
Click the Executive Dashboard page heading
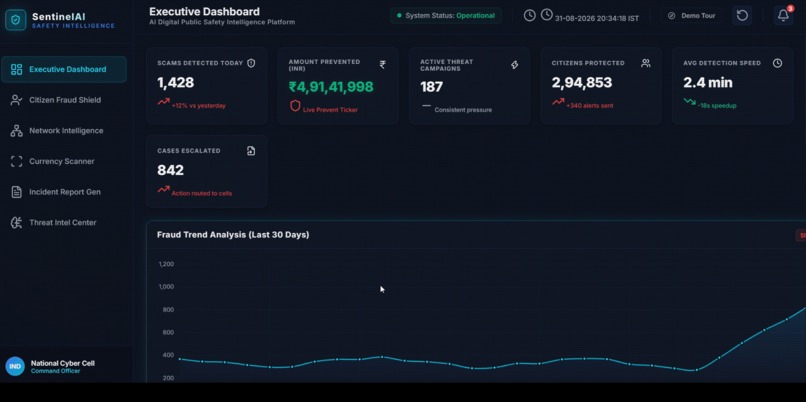[x=205, y=11]
